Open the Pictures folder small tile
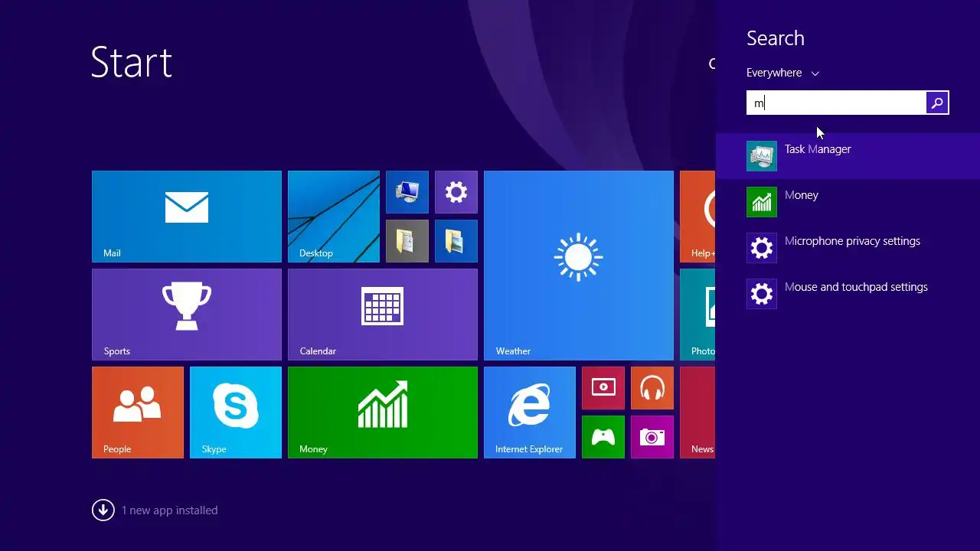The image size is (980, 551). 456,241
